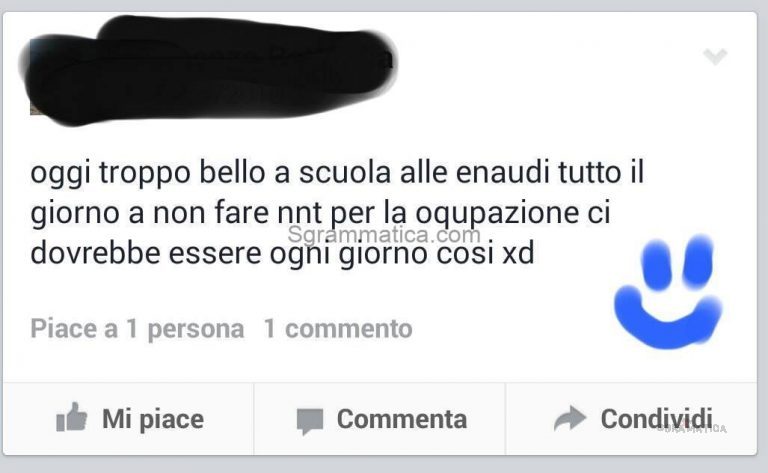Image resolution: width=768 pixels, height=473 pixels.
Task: Click the smiley's left blue eye
Action: tap(656, 263)
